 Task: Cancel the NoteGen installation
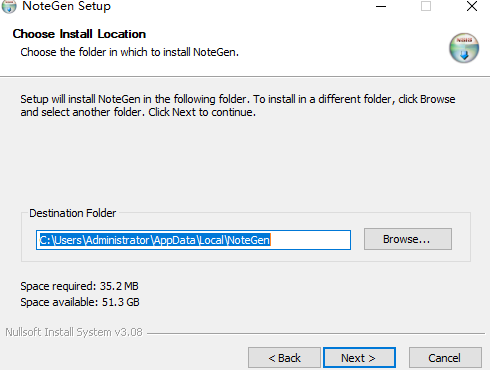(445, 358)
